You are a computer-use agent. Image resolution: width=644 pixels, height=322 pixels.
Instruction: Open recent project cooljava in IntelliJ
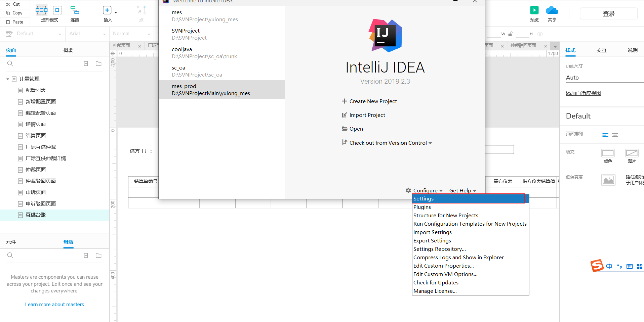[x=222, y=53]
